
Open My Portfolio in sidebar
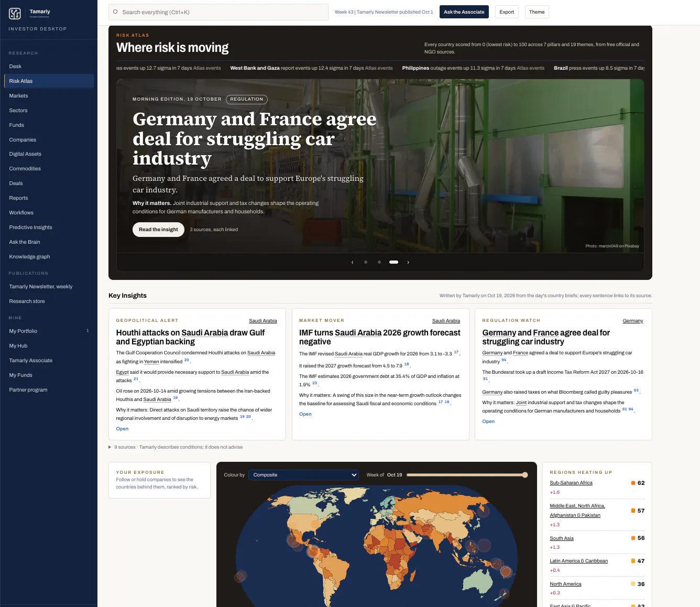pos(49,331)
